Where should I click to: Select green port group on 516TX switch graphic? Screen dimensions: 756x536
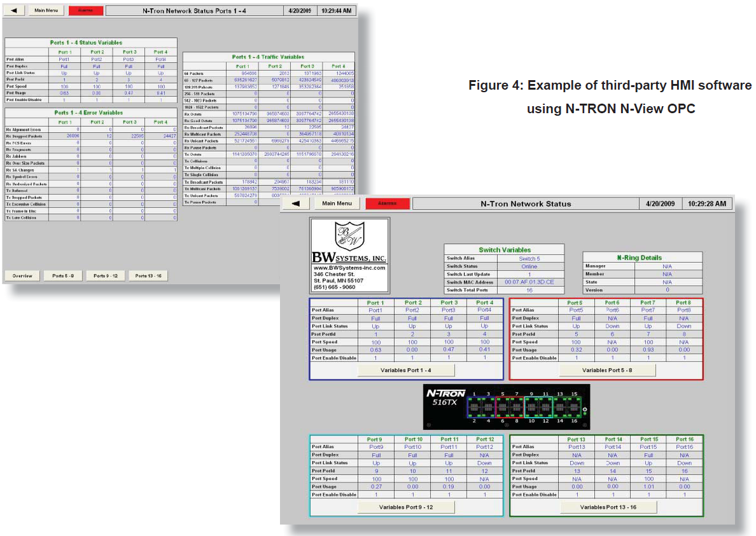(x=567, y=408)
